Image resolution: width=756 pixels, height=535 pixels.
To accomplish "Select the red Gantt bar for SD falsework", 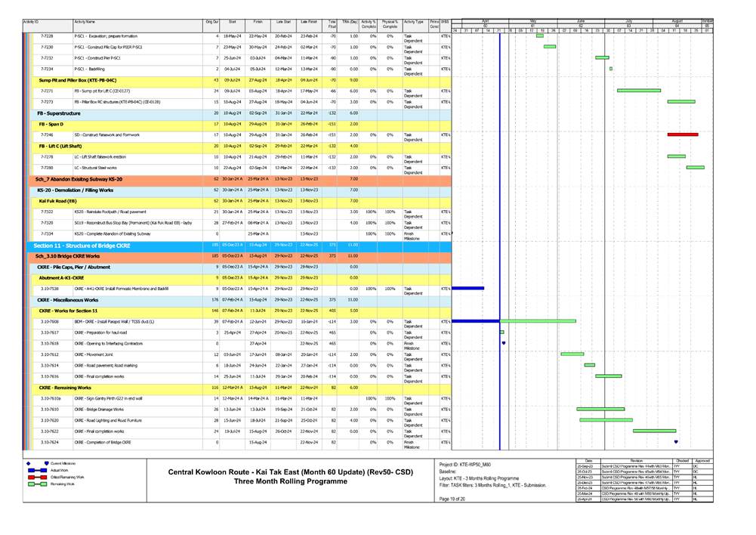I will click(x=683, y=134).
